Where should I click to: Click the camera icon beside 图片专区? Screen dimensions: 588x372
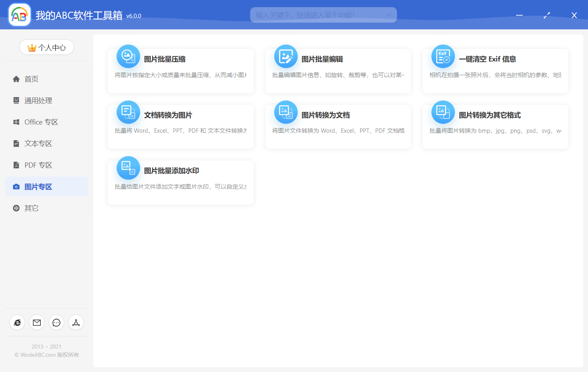click(x=16, y=187)
